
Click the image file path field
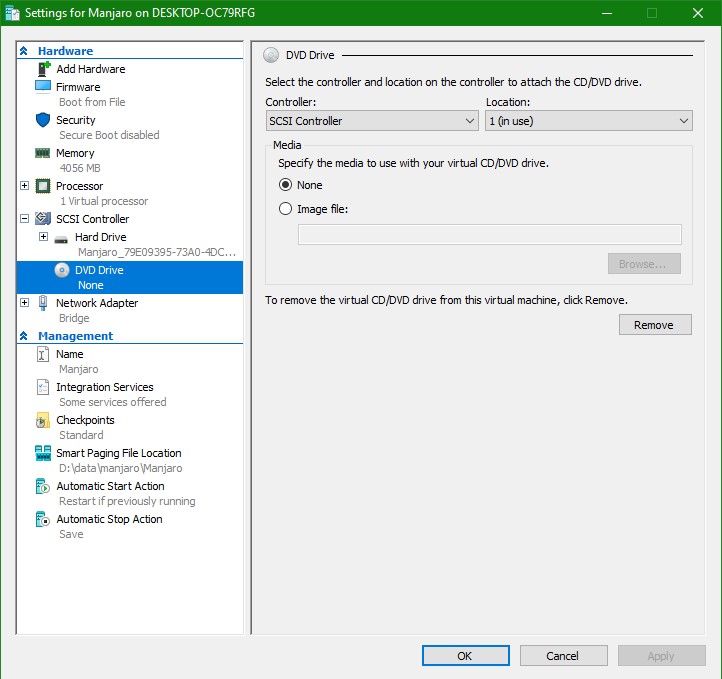click(x=489, y=235)
